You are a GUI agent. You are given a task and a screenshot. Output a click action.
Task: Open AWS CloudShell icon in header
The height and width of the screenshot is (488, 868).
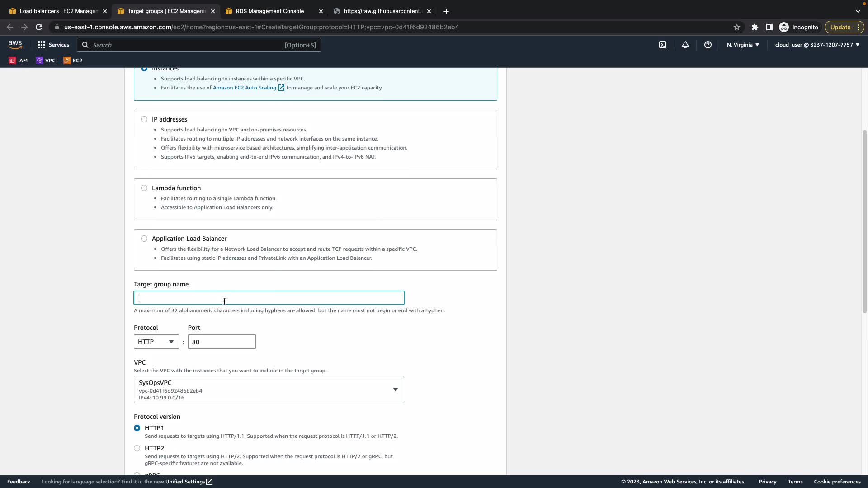pos(663,45)
